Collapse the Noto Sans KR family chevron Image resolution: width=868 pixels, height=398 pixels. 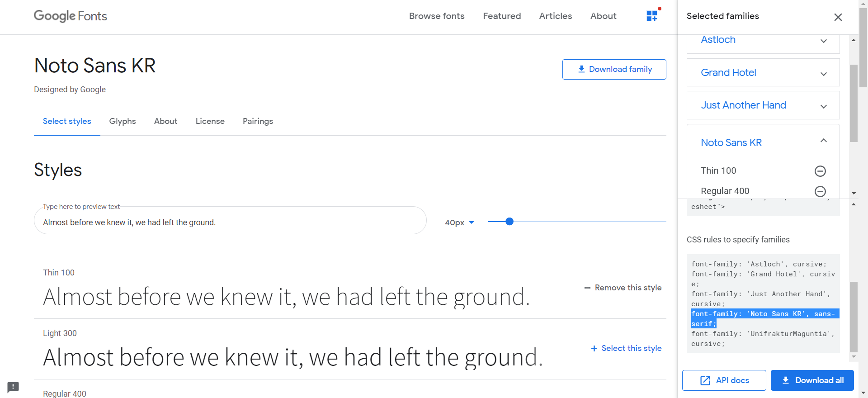tap(824, 141)
